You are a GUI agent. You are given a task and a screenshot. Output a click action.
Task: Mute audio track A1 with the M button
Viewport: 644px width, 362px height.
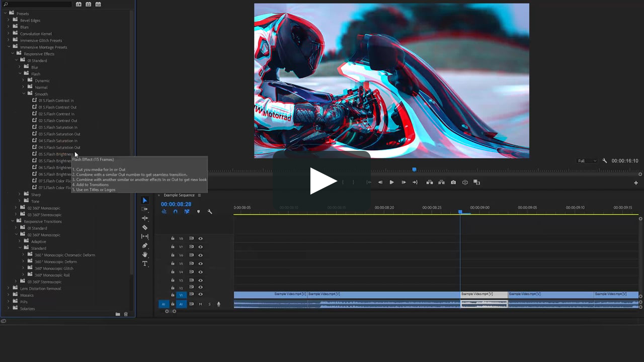(x=200, y=304)
